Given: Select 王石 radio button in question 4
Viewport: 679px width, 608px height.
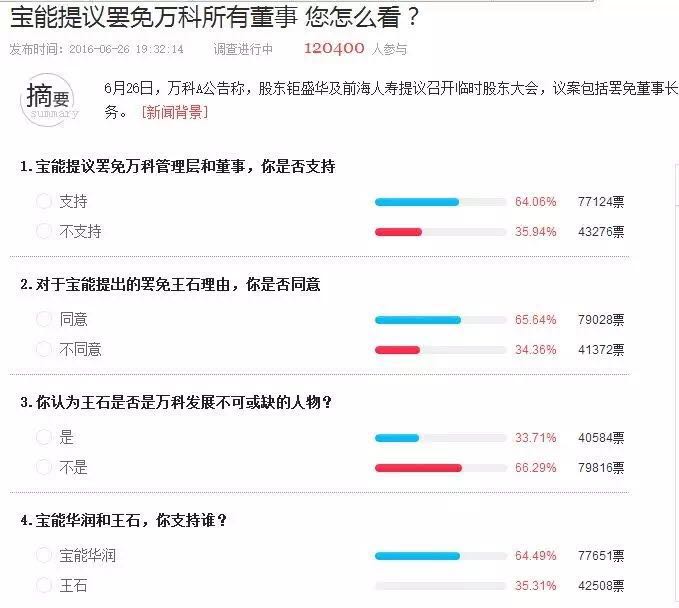Looking at the screenshot, I should click(x=43, y=586).
